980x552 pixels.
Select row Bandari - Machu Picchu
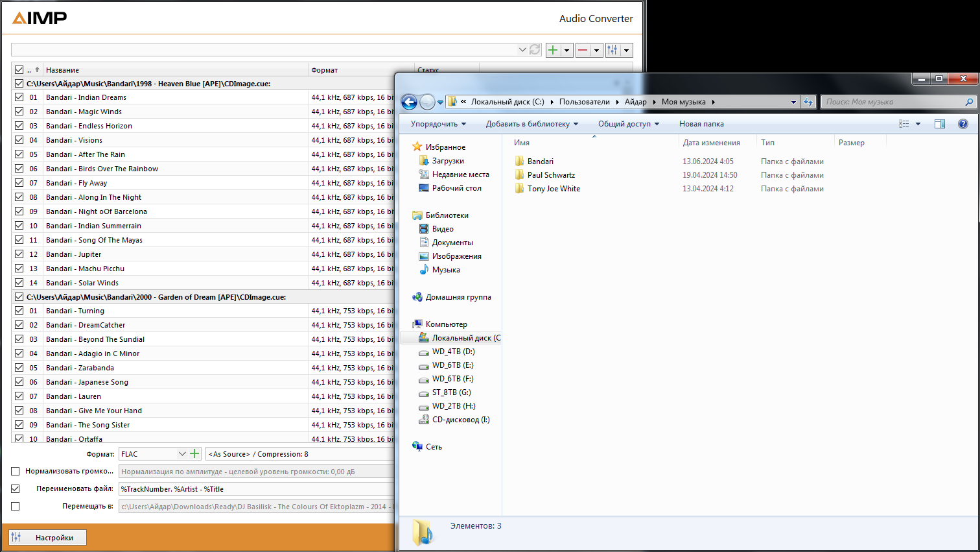point(203,269)
